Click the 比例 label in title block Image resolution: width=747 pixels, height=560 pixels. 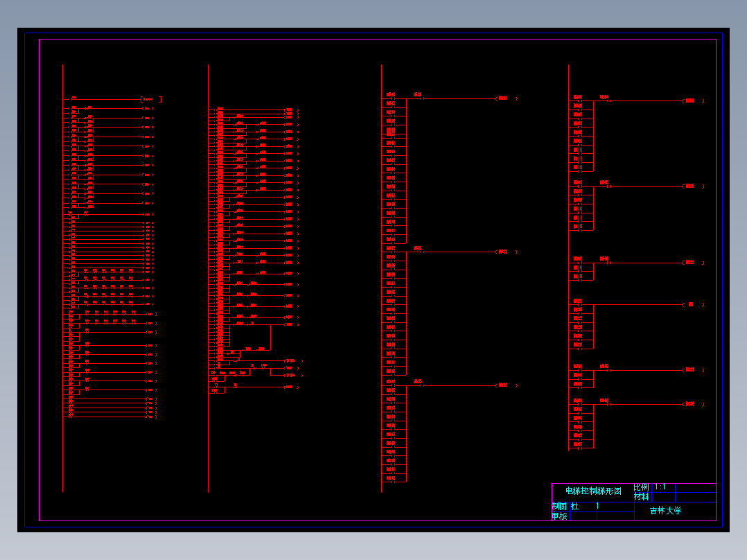coord(641,487)
